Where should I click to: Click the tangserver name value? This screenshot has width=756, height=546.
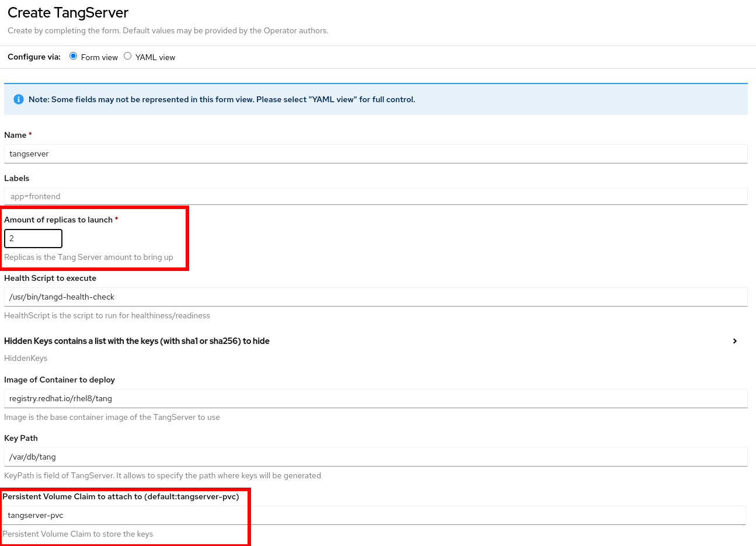click(x=29, y=154)
